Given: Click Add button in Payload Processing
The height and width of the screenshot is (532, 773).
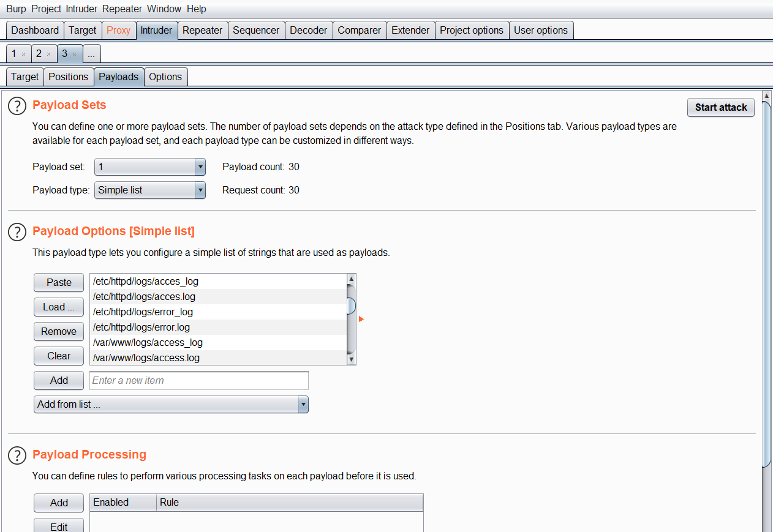Looking at the screenshot, I should (59, 503).
